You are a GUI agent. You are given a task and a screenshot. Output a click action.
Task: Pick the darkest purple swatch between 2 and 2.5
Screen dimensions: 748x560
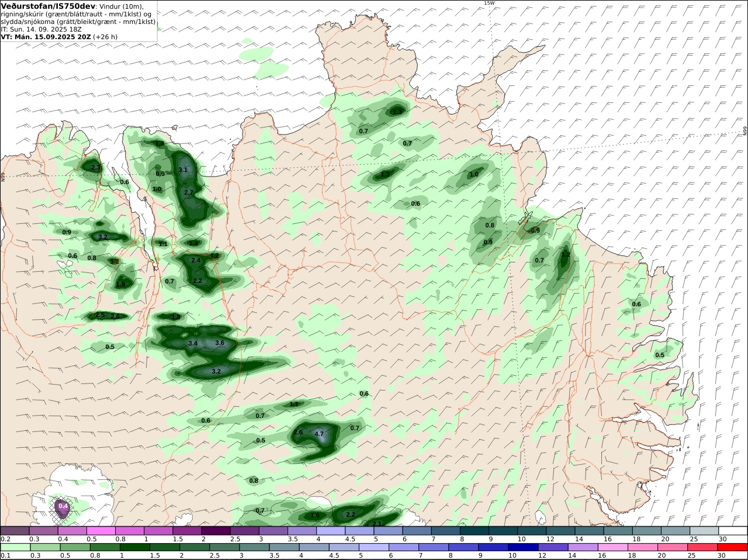pyautogui.click(x=216, y=531)
